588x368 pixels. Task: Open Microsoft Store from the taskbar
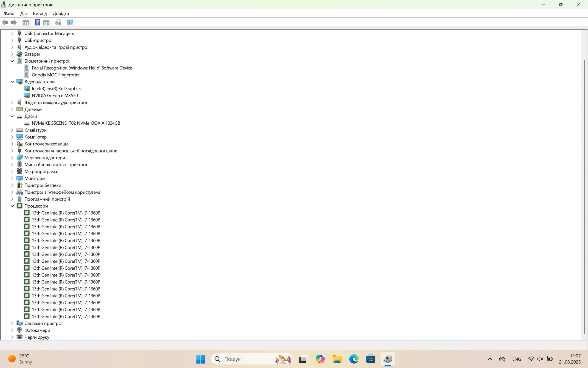(371, 359)
